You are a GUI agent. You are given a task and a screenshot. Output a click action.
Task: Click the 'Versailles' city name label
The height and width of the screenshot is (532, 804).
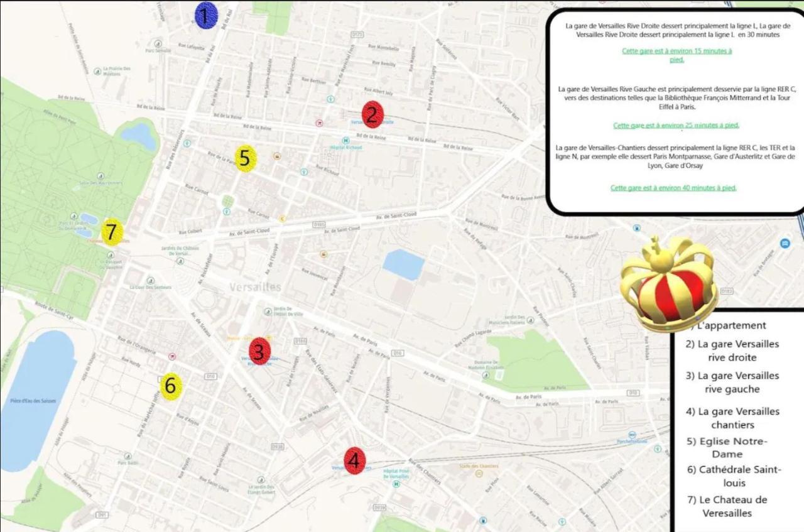255,287
